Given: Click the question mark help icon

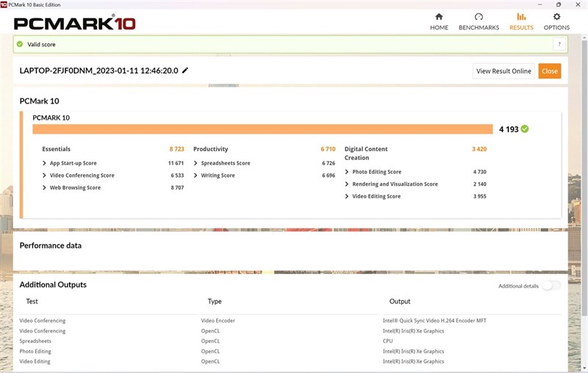Looking at the screenshot, I should (x=559, y=44).
